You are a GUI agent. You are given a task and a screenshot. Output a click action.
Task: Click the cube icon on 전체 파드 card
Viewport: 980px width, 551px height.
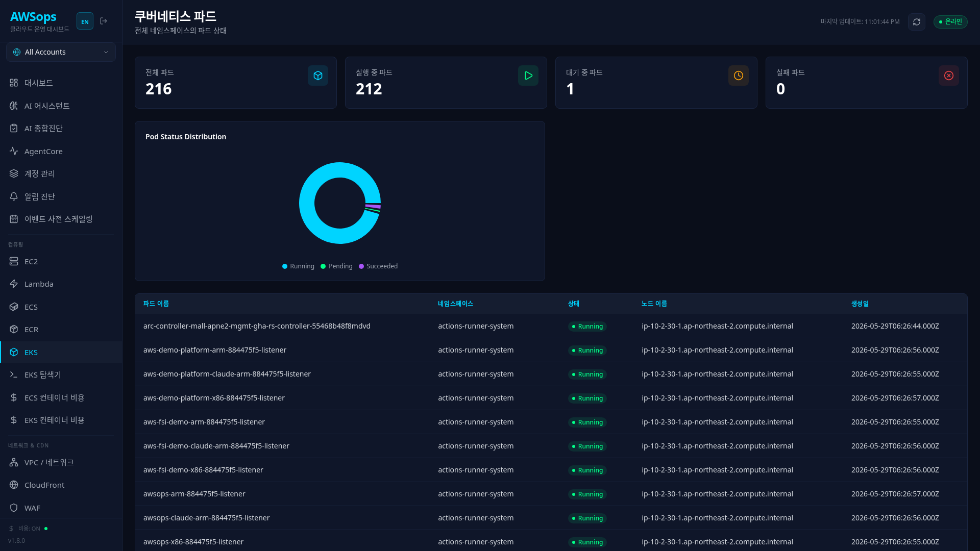tap(318, 76)
